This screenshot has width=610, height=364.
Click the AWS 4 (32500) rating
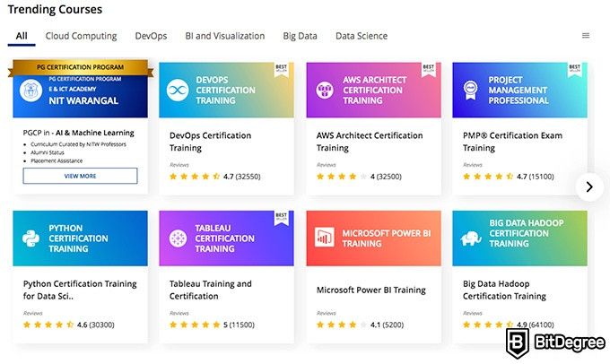[x=359, y=177]
